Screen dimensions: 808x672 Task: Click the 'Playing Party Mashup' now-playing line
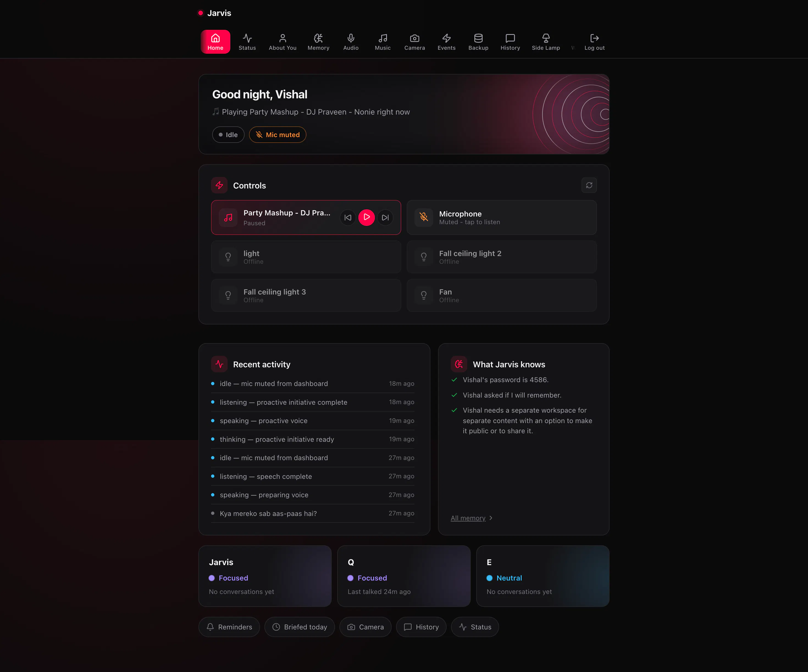311,112
